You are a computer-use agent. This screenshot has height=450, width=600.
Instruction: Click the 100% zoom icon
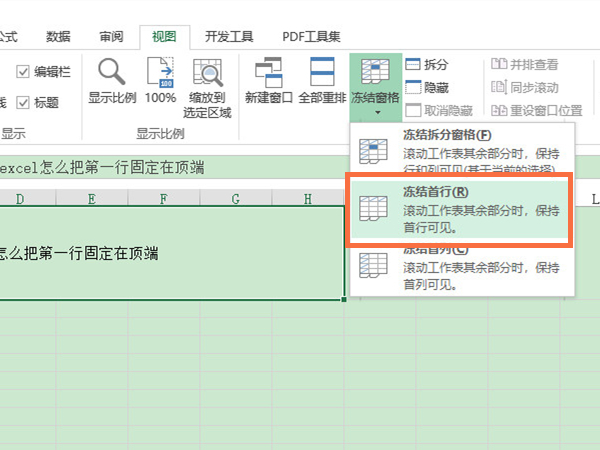[x=160, y=83]
